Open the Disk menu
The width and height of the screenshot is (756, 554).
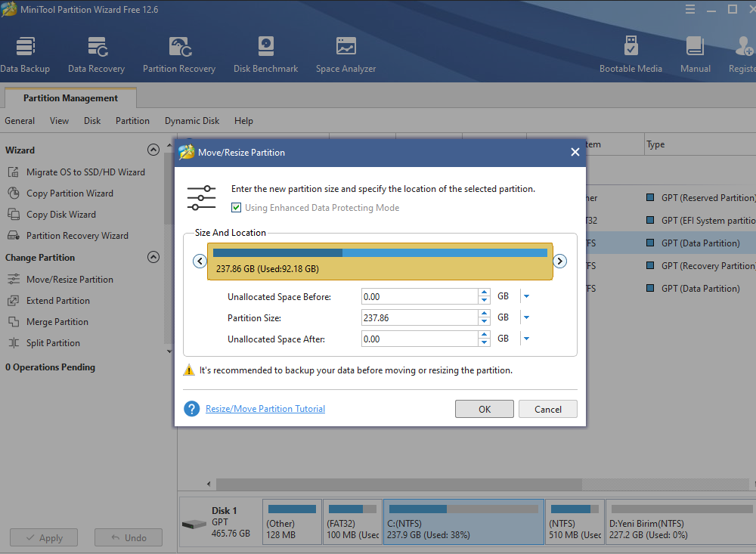pyautogui.click(x=92, y=121)
